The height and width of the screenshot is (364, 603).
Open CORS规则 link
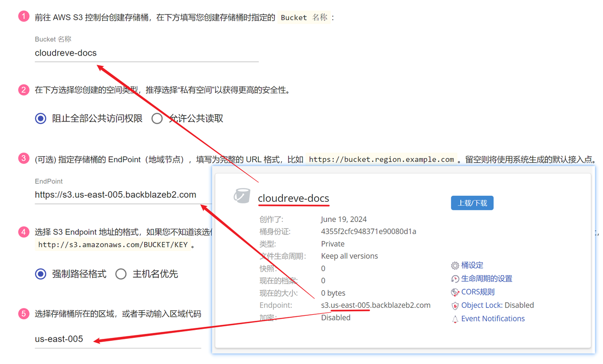click(x=478, y=292)
